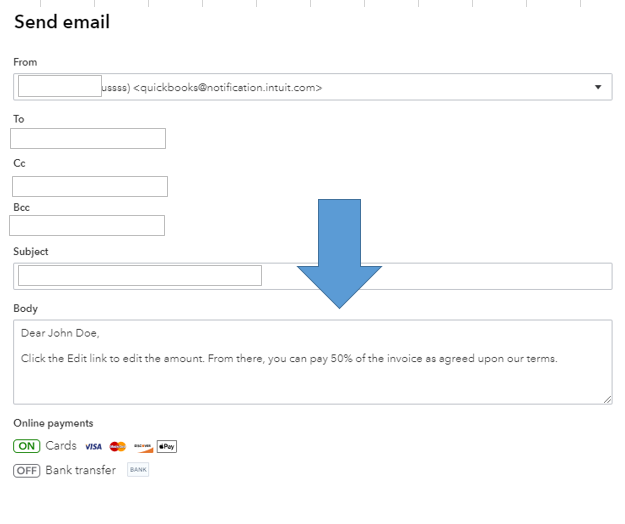The width and height of the screenshot is (625, 524).
Task: Open the From address dropdown arrow
Action: (598, 87)
